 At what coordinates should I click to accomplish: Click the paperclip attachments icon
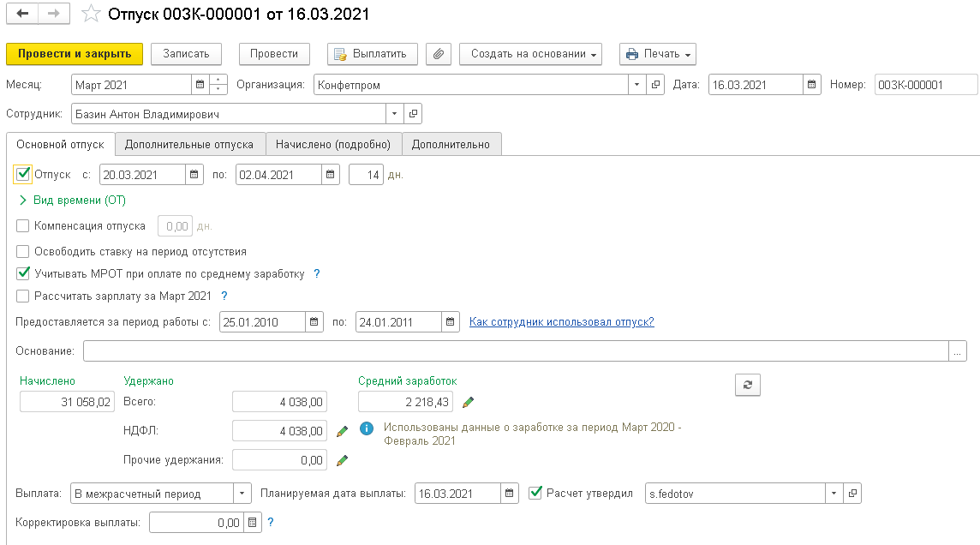tap(438, 54)
